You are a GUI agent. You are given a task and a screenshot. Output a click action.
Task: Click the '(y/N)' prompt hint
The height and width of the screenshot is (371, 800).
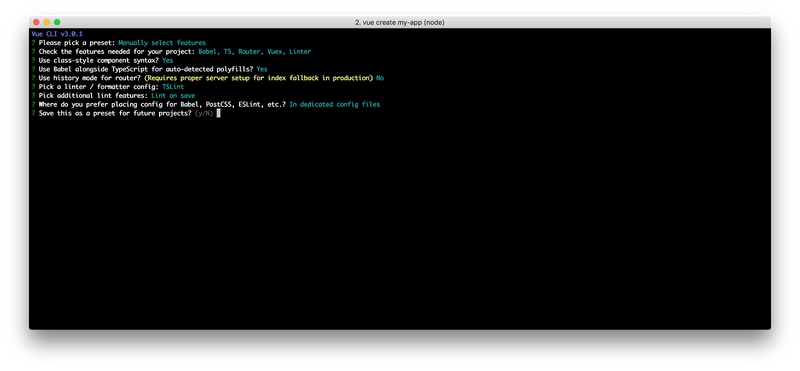click(x=204, y=113)
